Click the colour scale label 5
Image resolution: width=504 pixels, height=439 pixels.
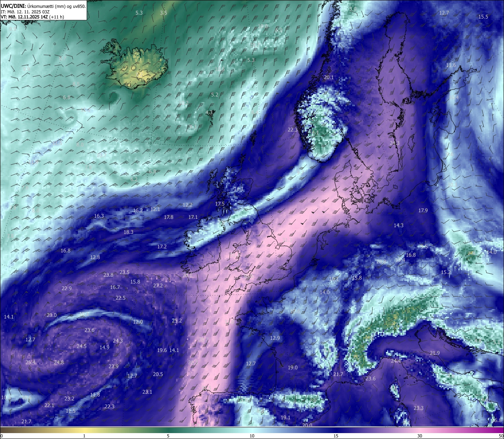pyautogui.click(x=168, y=436)
